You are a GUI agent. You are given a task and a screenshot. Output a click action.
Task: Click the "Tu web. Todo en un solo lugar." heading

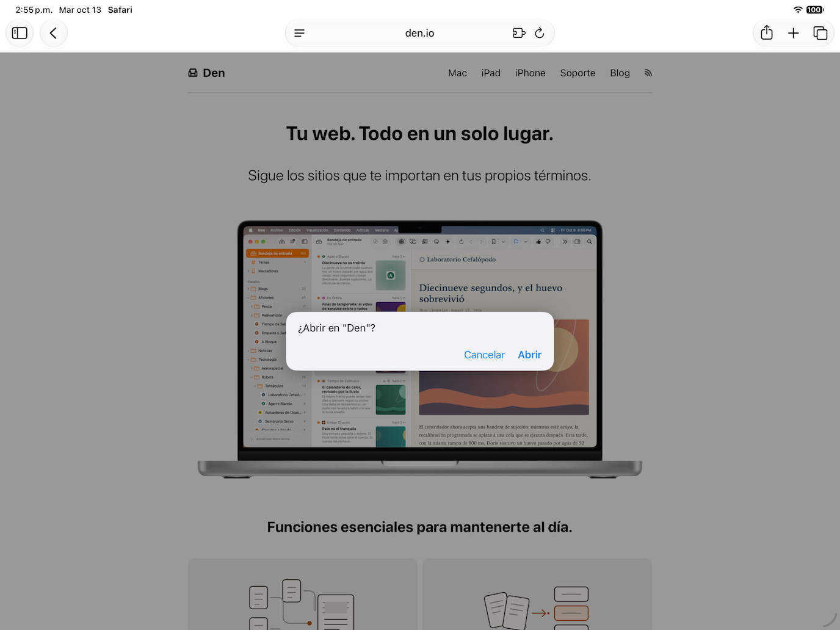[x=420, y=133]
